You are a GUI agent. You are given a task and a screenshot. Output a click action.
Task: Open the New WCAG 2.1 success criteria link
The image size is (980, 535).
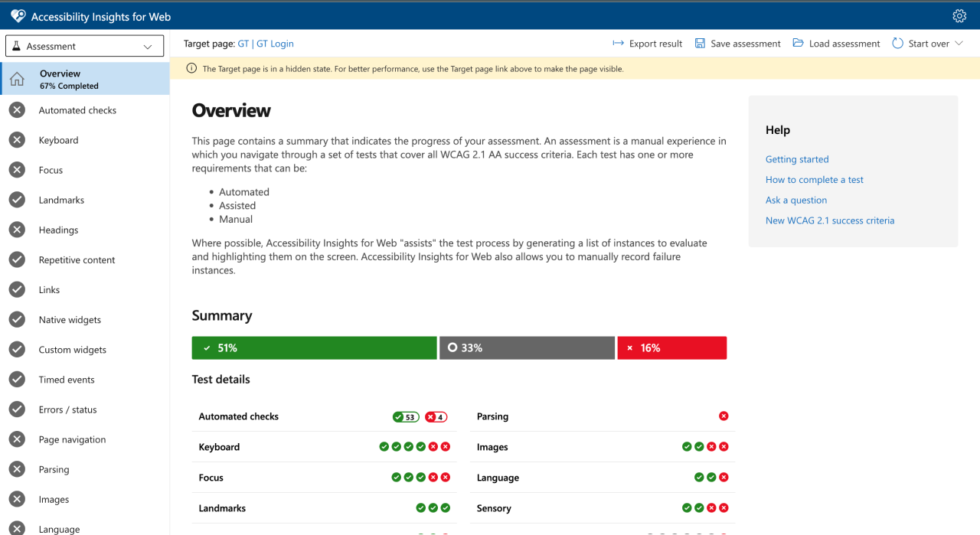click(x=830, y=220)
